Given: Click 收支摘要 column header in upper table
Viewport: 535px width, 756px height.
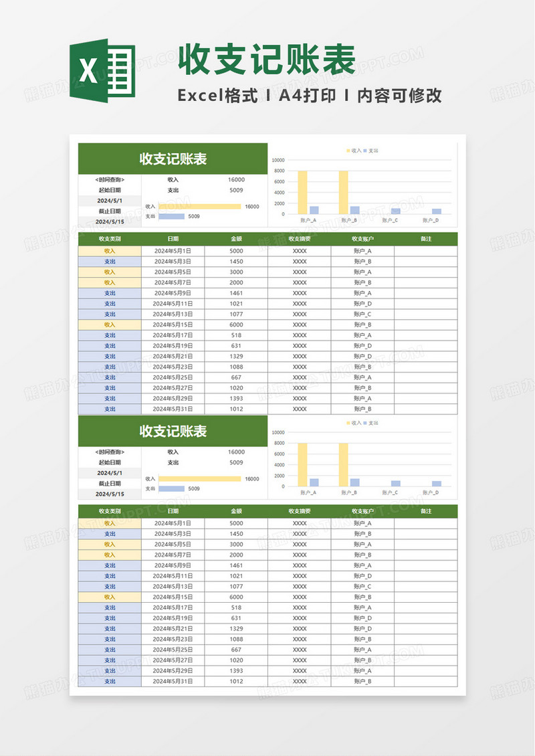Looking at the screenshot, I should (300, 239).
